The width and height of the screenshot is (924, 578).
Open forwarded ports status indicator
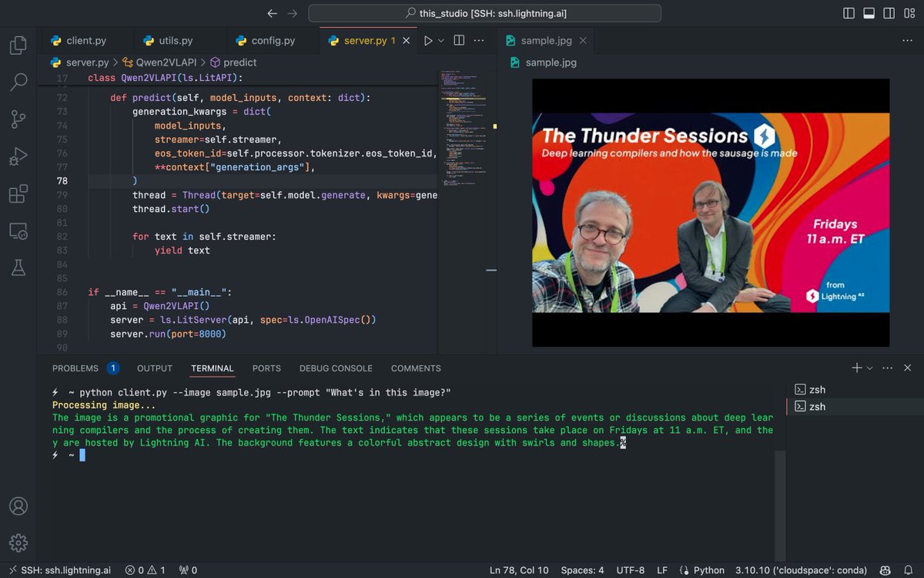(188, 570)
